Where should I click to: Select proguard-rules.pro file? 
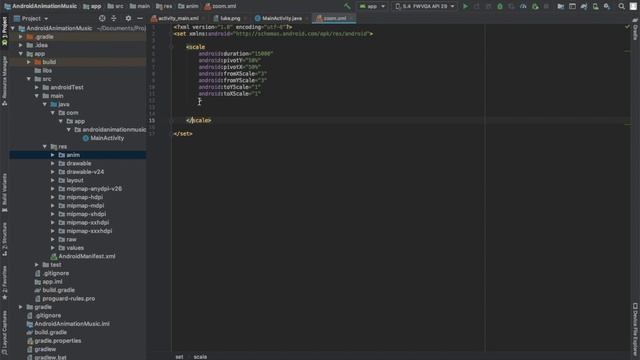64,299
